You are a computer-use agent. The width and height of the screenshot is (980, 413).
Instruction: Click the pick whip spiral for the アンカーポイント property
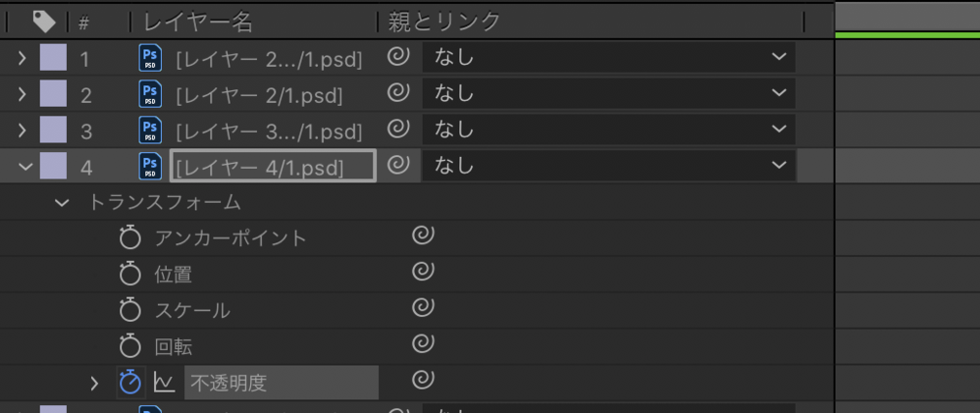point(423,235)
